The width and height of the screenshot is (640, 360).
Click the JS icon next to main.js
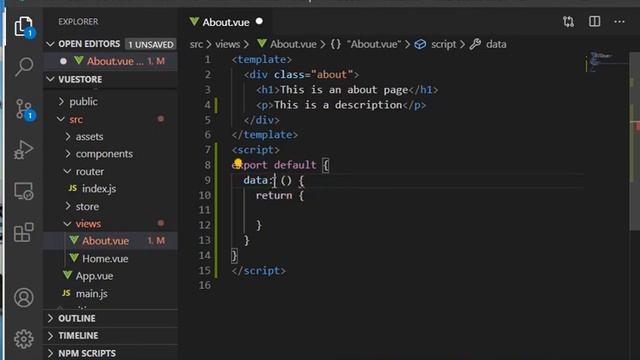point(66,293)
